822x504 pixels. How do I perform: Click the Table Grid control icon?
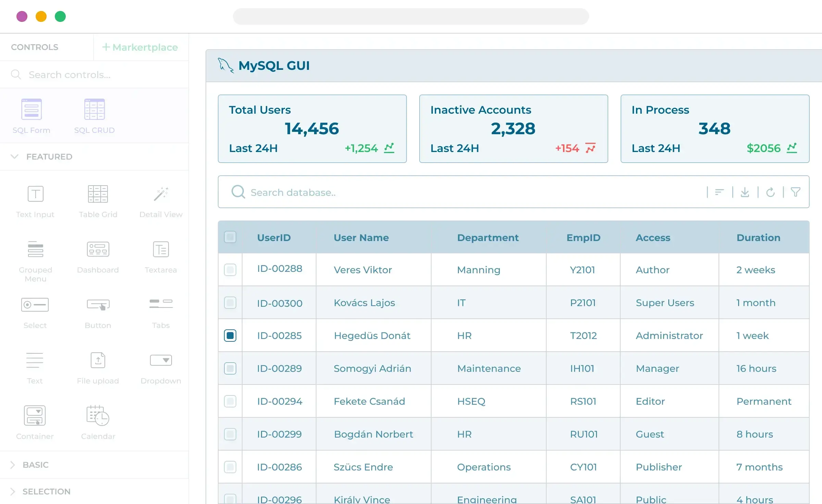coord(98,194)
